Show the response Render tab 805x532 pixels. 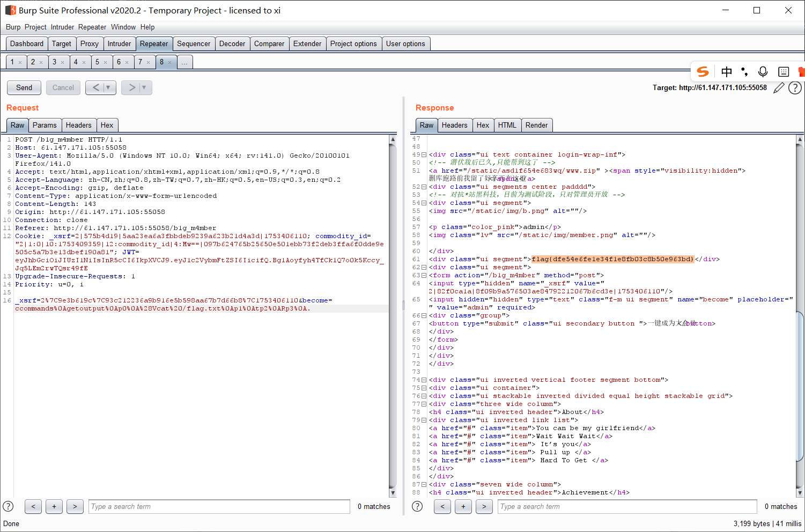[537, 125]
